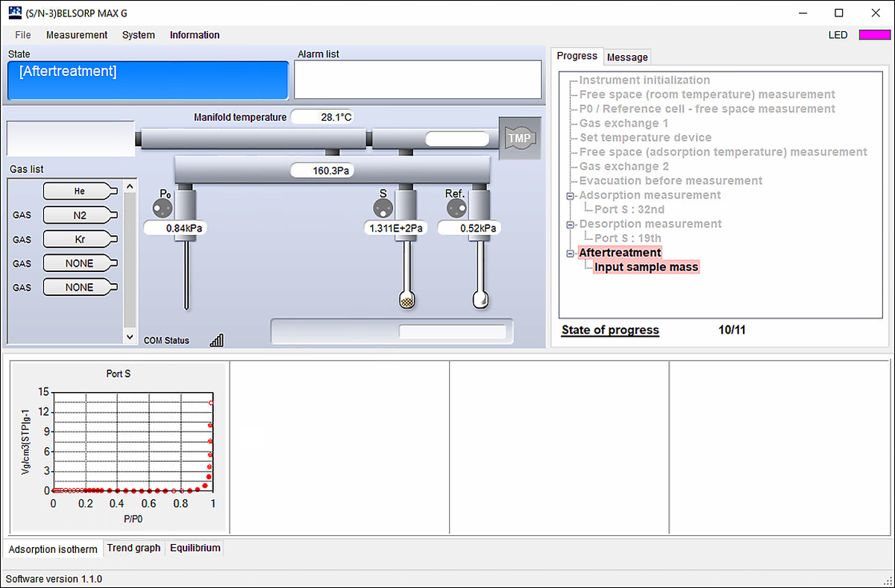
Task: Open the Measurement menu
Action: [x=77, y=35]
